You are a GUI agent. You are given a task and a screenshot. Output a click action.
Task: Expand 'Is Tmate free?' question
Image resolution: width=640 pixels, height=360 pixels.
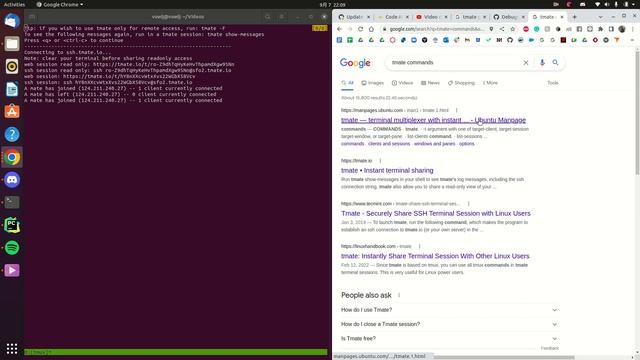click(x=449, y=338)
